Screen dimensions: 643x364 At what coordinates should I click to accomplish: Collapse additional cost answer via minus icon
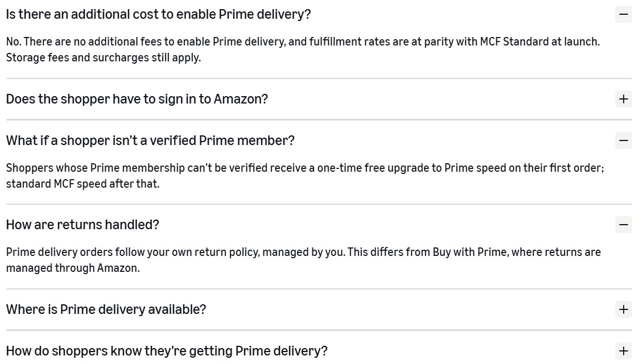point(623,14)
